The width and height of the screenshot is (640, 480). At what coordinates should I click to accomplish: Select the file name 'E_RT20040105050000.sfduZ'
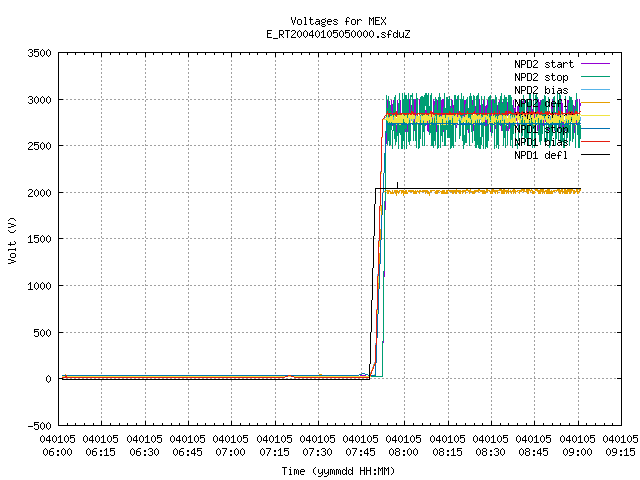(338, 34)
